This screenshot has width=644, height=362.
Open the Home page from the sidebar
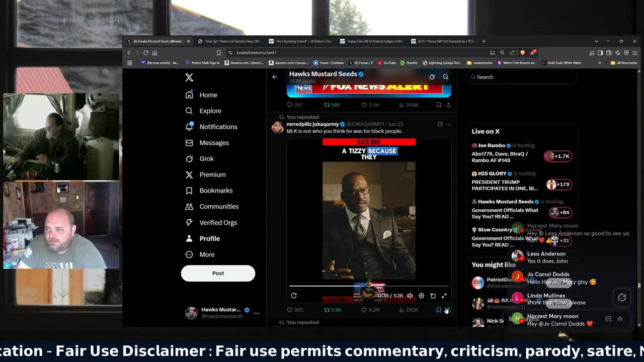201,95
